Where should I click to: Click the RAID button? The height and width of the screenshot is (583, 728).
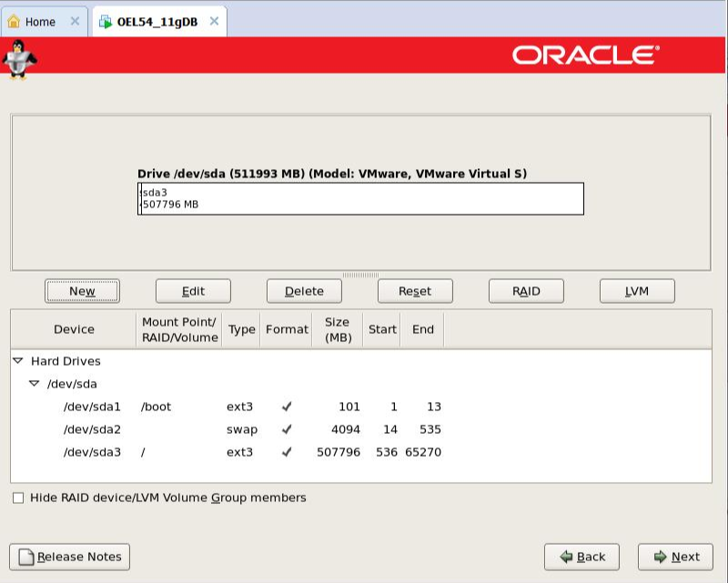coord(526,291)
